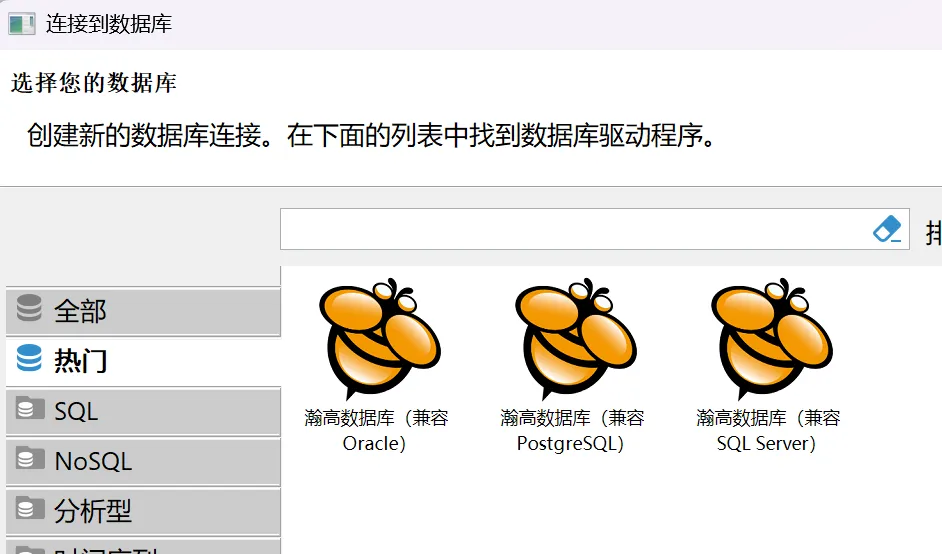
Task: Click the blue database icon beside 热门
Action: [30, 360]
